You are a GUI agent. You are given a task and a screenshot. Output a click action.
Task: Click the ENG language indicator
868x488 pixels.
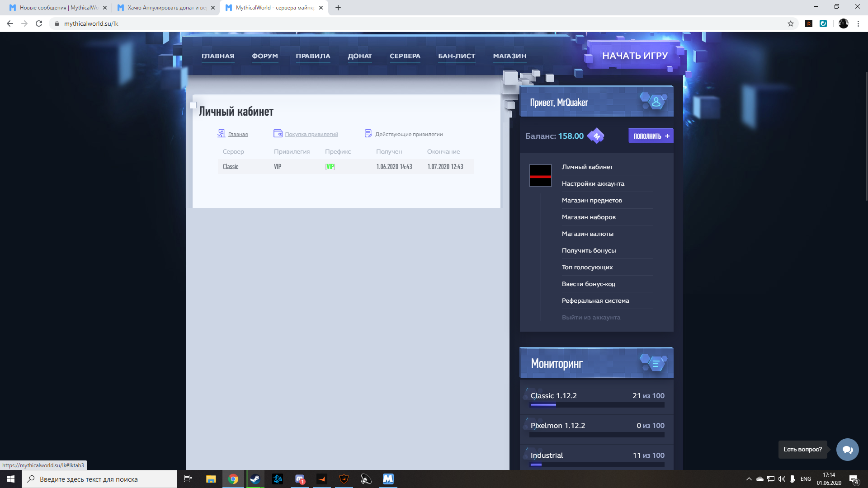806,479
